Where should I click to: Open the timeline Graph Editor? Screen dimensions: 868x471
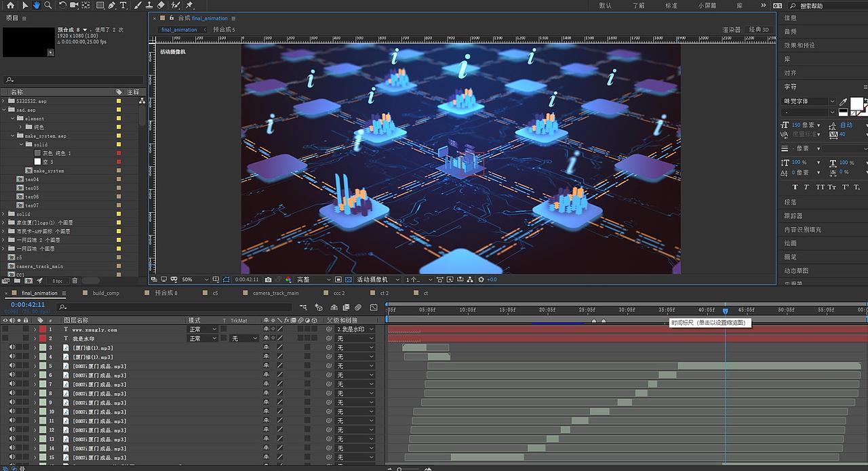(x=373, y=308)
